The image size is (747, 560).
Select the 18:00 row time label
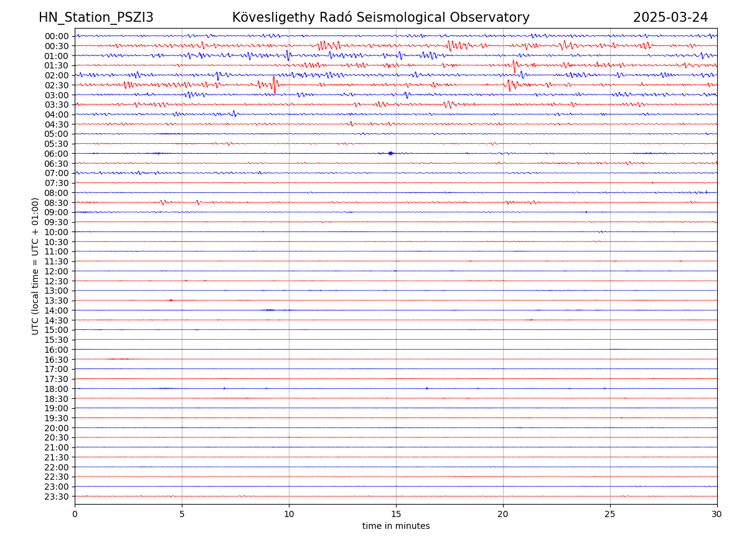[57, 389]
